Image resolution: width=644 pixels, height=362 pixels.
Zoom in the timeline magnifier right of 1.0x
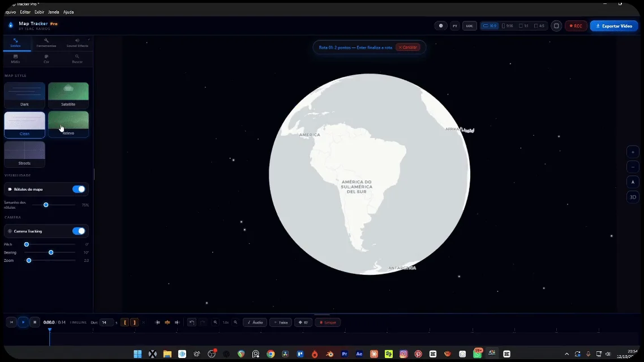[235, 322]
